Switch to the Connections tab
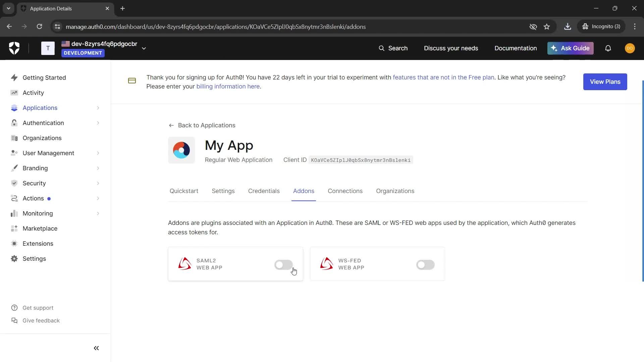644x362 pixels. point(345,191)
